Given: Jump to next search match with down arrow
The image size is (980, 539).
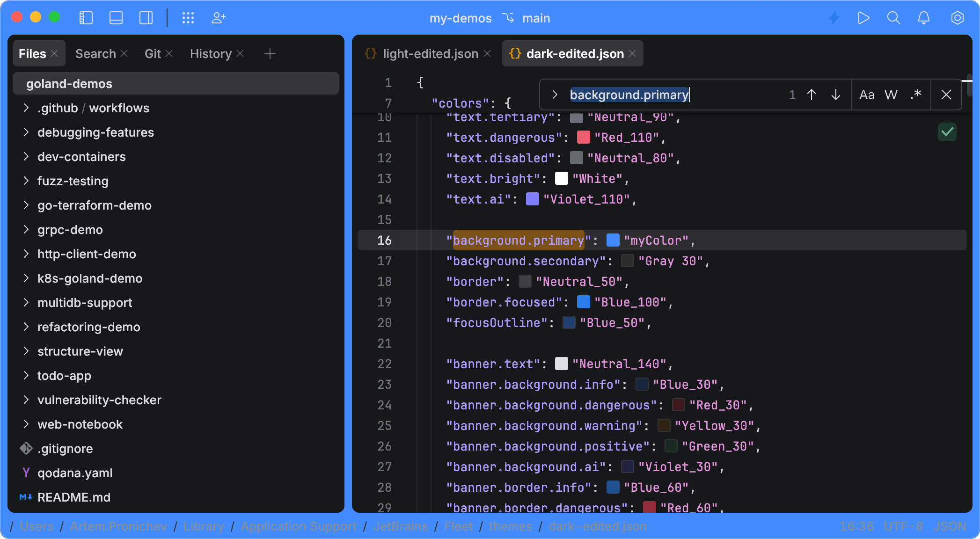Looking at the screenshot, I should (836, 95).
